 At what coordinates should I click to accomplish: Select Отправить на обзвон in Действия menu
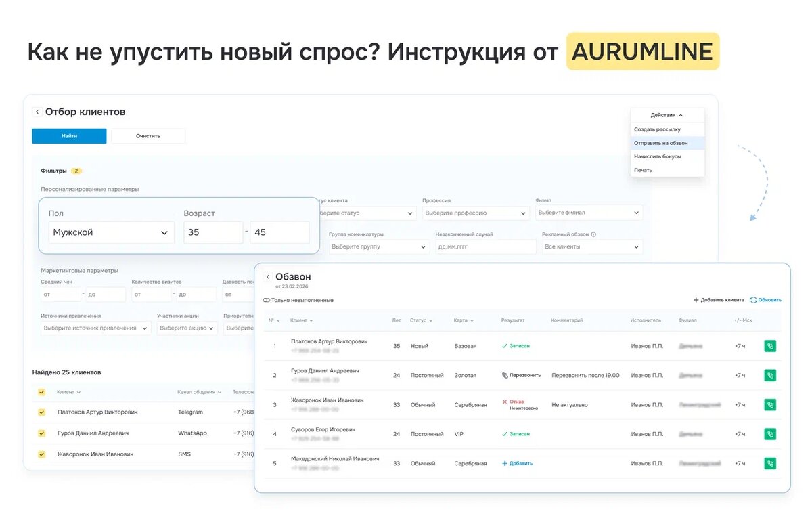667,143
